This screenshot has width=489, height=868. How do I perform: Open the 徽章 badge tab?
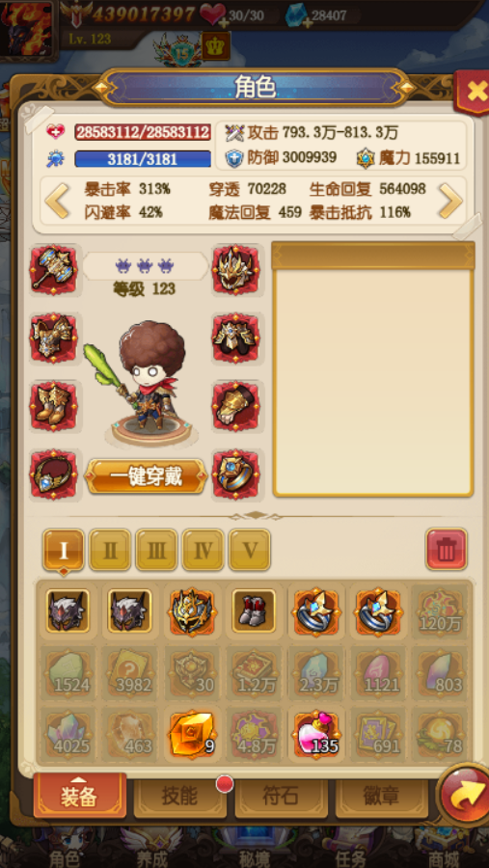(382, 797)
